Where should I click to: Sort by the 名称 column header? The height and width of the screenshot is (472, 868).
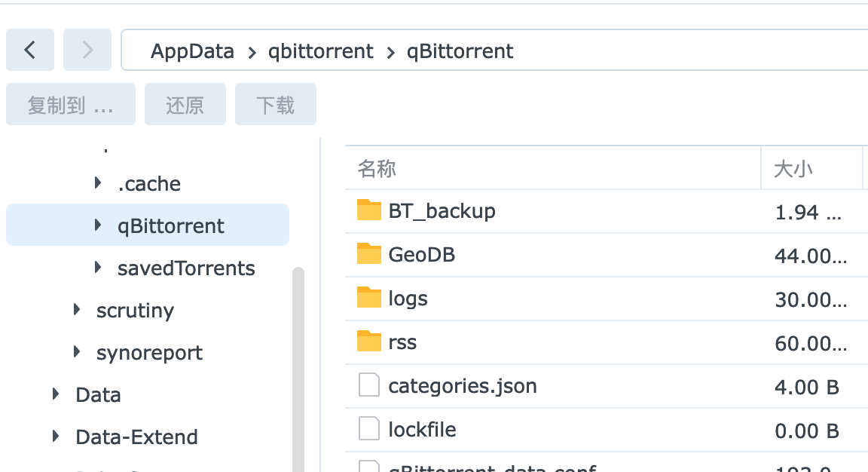point(377,168)
